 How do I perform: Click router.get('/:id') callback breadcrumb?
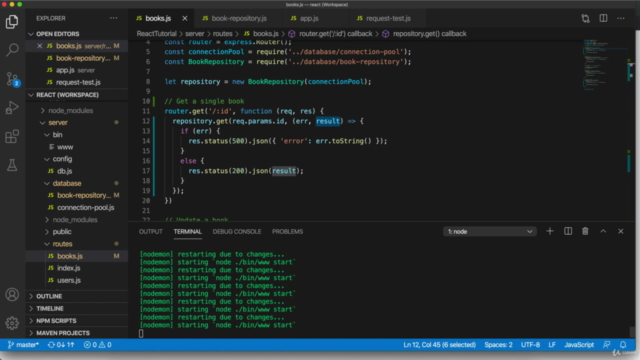pos(331,34)
